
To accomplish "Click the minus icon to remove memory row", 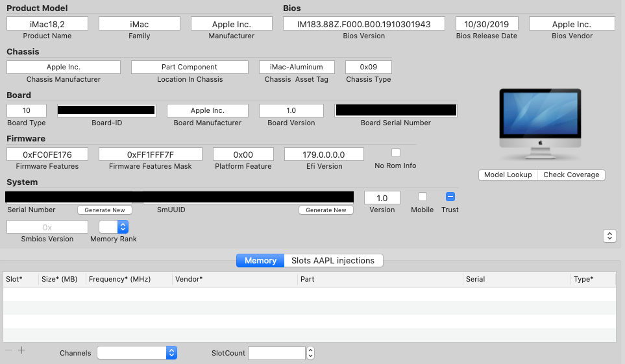I will pos(8,350).
